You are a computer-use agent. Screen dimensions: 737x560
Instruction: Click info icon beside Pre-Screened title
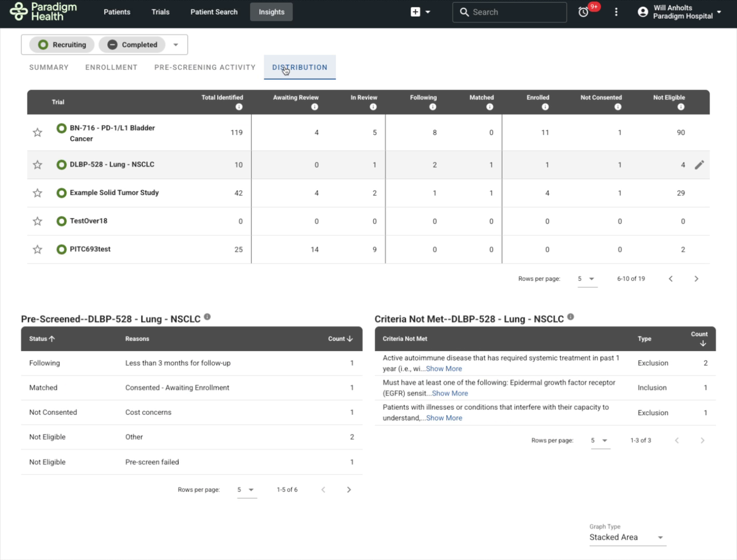pos(207,317)
